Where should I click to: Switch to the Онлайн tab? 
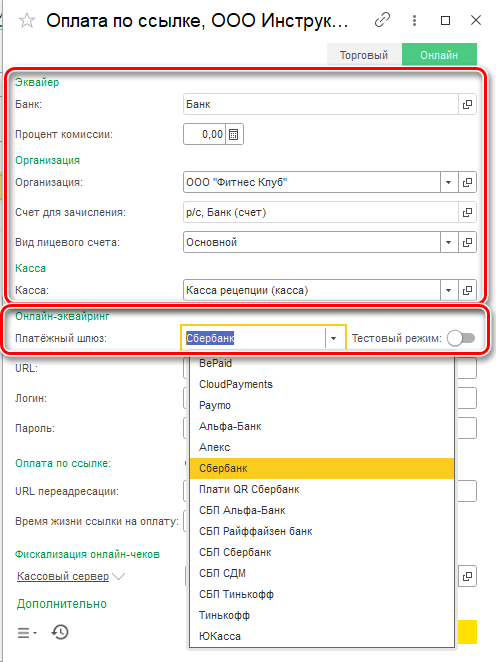(439, 55)
